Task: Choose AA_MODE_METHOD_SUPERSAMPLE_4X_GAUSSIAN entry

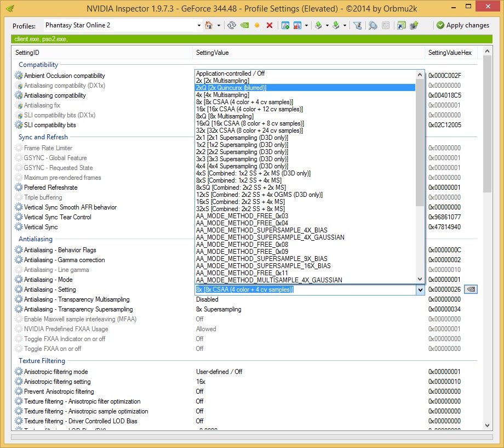Action: point(305,237)
